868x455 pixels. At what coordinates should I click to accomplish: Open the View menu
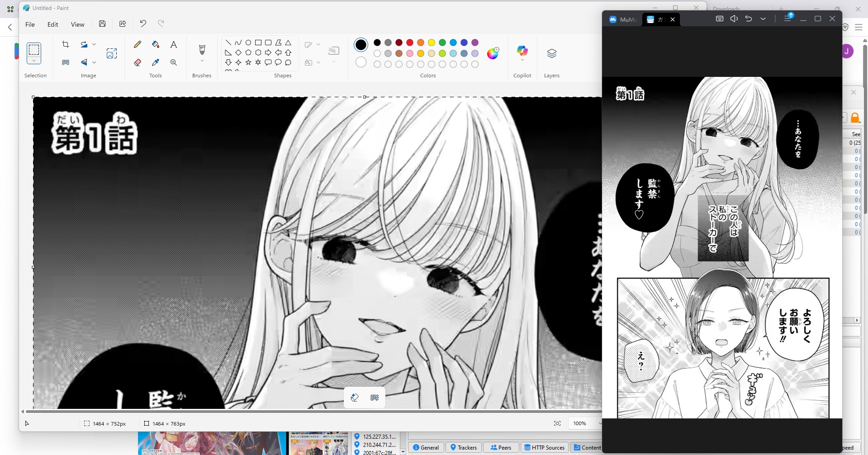(x=77, y=24)
